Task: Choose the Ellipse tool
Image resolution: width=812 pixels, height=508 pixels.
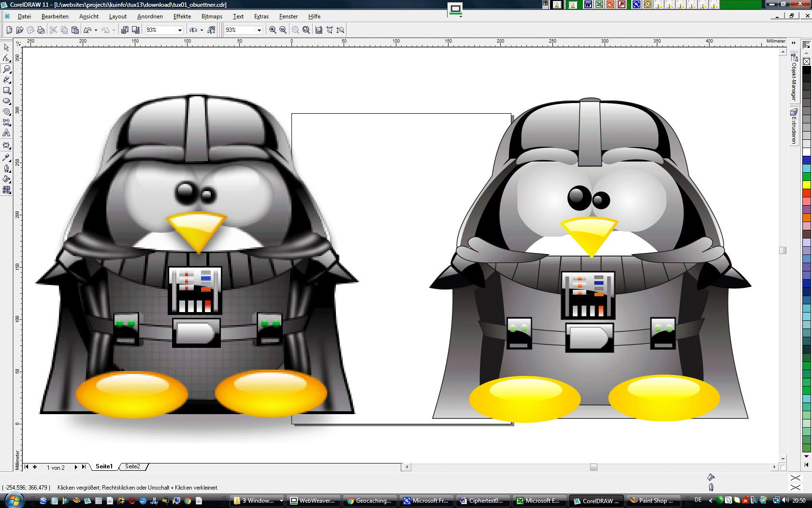Action: [x=7, y=101]
